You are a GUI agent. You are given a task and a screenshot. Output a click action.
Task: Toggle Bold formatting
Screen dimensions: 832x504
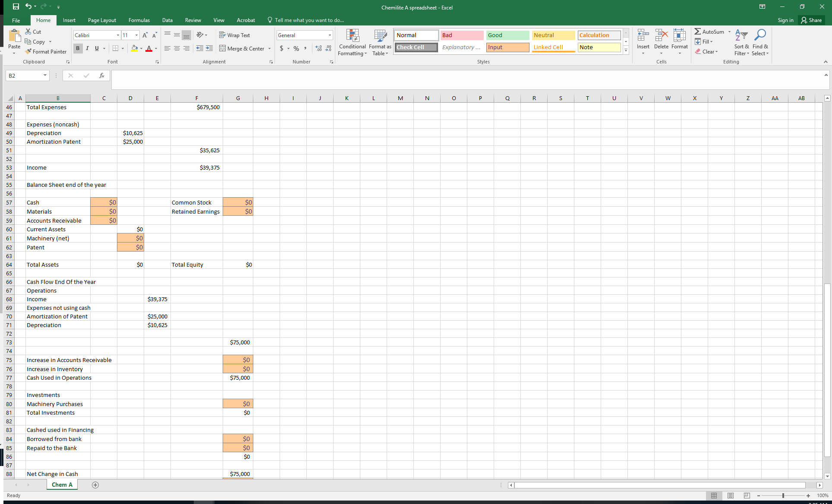[78, 48]
